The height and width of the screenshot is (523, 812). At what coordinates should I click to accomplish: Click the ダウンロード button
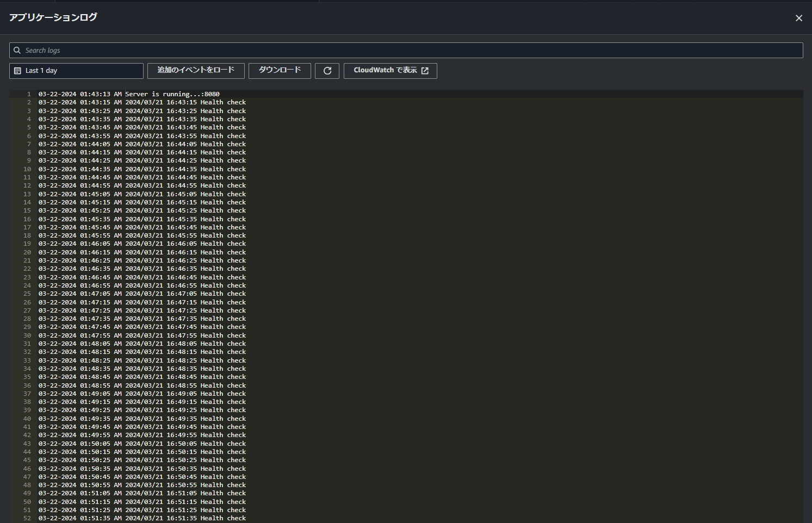280,70
